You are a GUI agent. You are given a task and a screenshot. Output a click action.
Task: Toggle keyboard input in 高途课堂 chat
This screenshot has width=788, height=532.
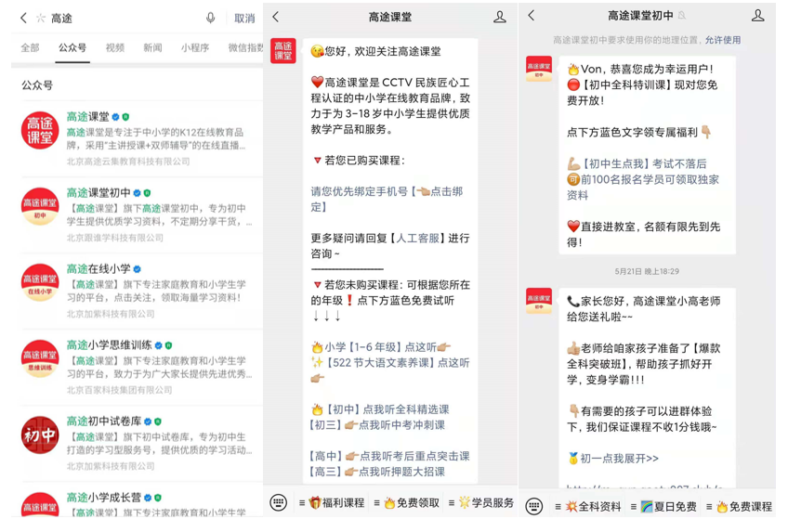pos(278,502)
